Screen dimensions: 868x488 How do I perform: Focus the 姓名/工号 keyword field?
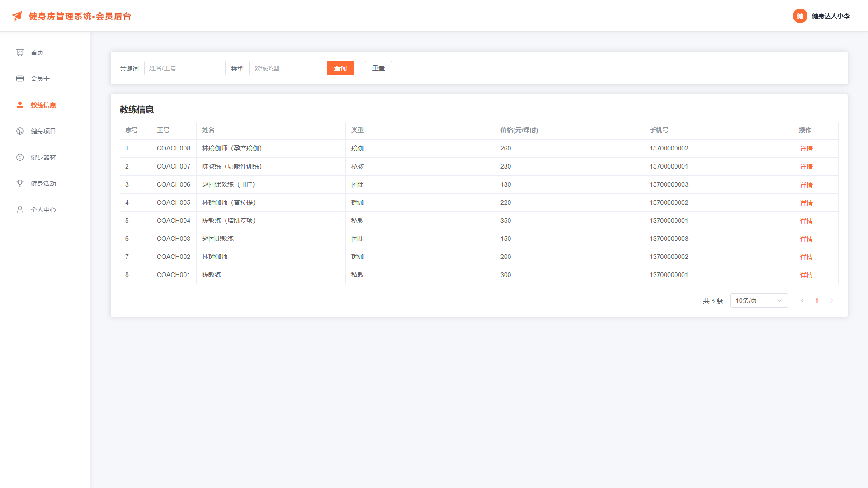pyautogui.click(x=184, y=68)
